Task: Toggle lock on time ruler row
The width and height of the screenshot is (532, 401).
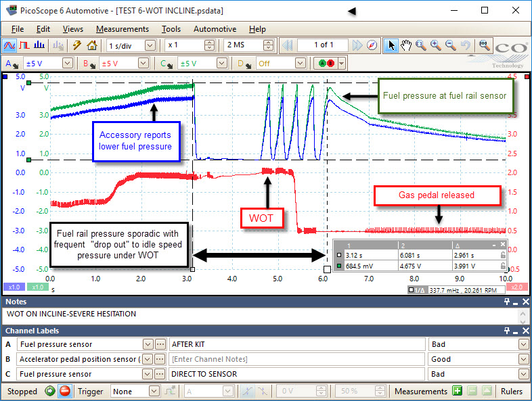Action: (503, 255)
